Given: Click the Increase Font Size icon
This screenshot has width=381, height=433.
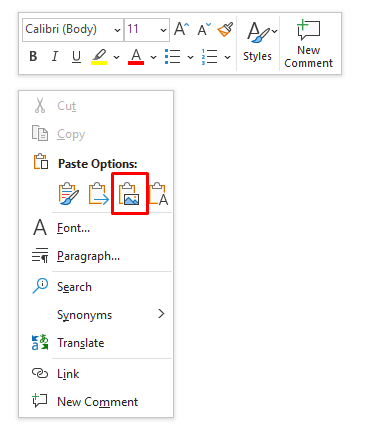Looking at the screenshot, I should click(182, 29).
